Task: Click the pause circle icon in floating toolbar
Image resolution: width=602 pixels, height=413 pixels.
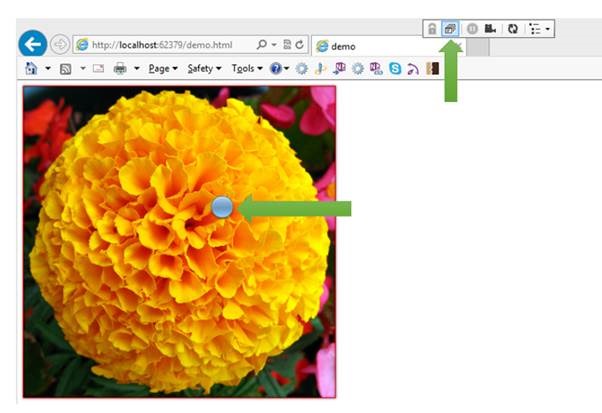Action: [472, 29]
